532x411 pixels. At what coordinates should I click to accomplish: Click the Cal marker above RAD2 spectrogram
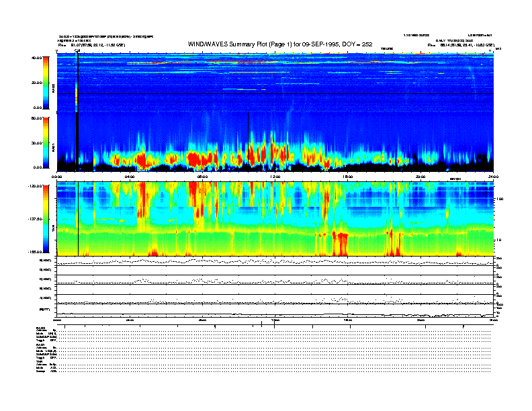tap(77, 50)
